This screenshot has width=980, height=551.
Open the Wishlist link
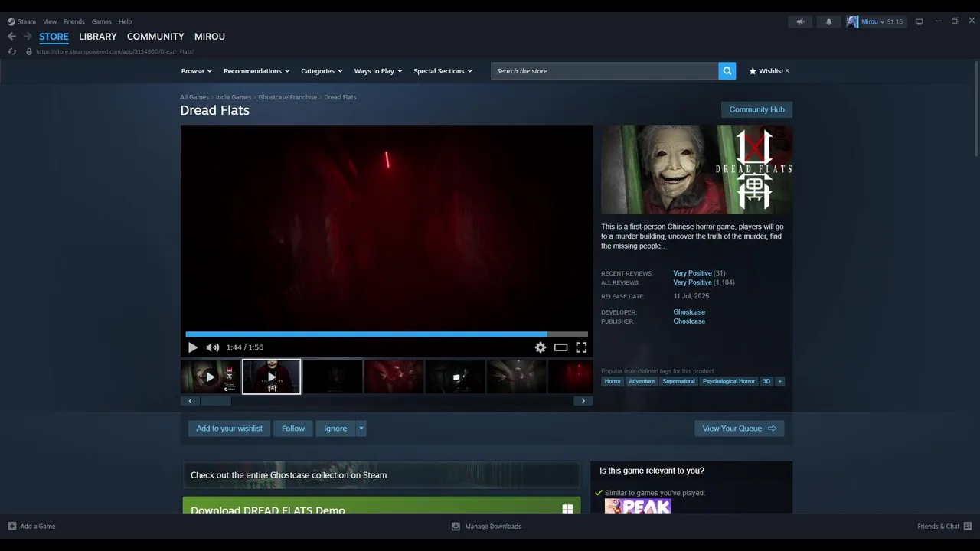[x=769, y=71]
